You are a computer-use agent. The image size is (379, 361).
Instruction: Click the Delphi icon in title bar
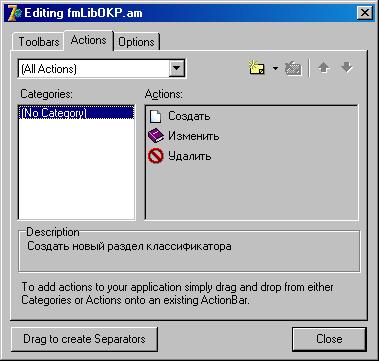pyautogui.click(x=14, y=13)
